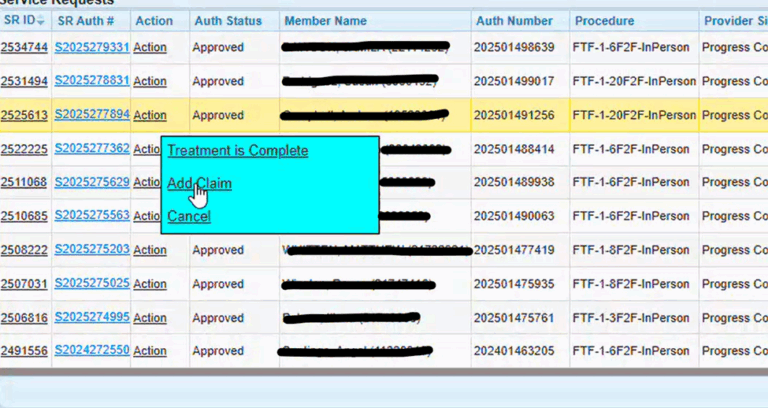
Task: Open SR Auth number S2025279331
Action: click(91, 47)
